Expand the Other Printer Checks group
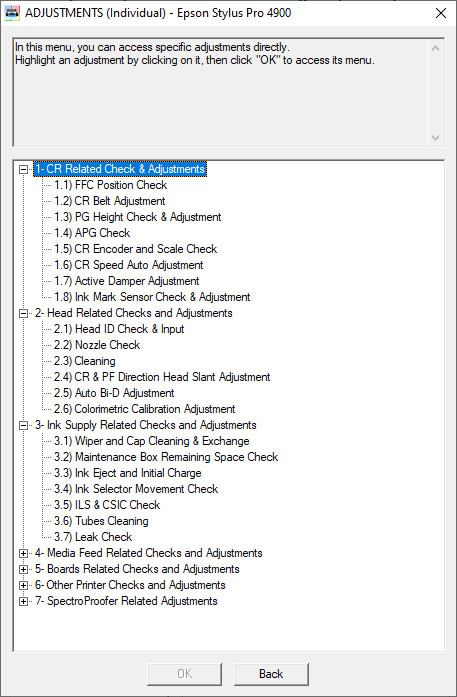The width and height of the screenshot is (457, 697). point(23,585)
